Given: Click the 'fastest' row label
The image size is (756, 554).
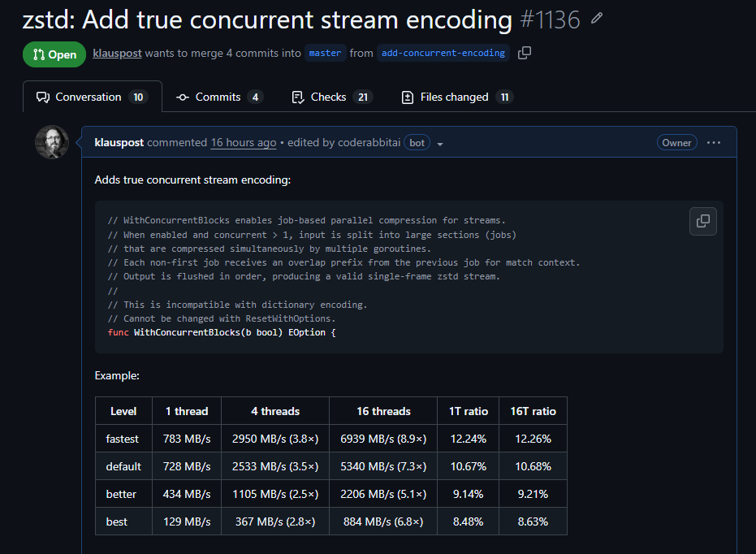Looking at the screenshot, I should [x=123, y=439].
